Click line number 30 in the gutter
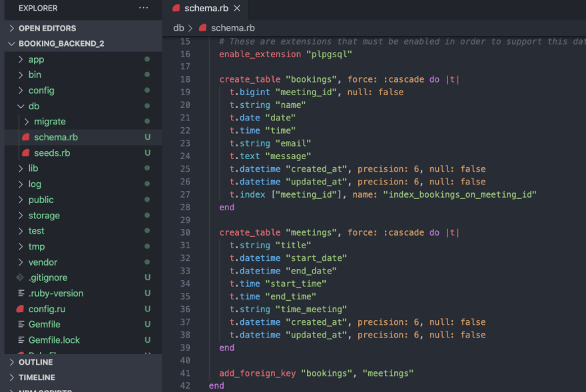Viewport: 586px width, 392px height. [x=185, y=232]
